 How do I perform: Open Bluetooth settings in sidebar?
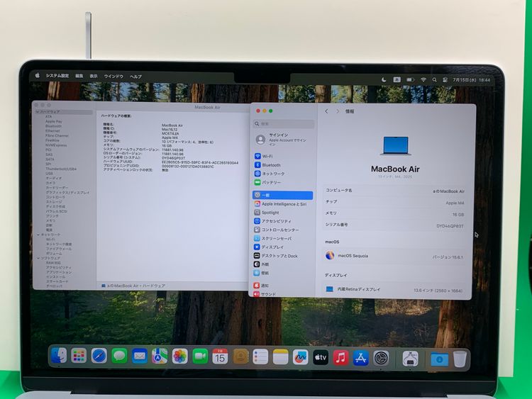coord(267,165)
